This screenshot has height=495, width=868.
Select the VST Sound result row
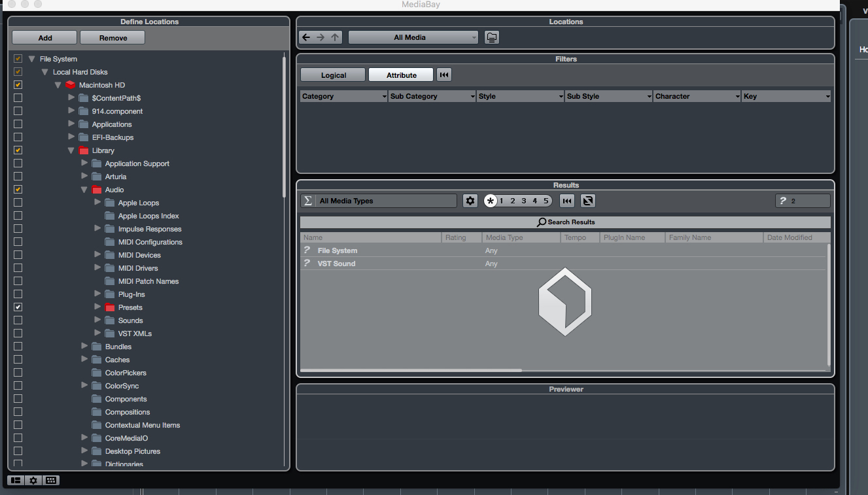click(564, 264)
